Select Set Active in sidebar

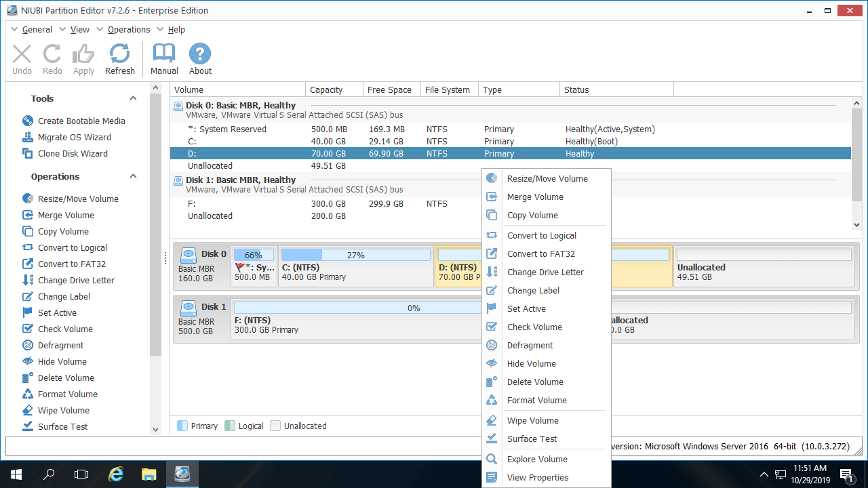(57, 312)
